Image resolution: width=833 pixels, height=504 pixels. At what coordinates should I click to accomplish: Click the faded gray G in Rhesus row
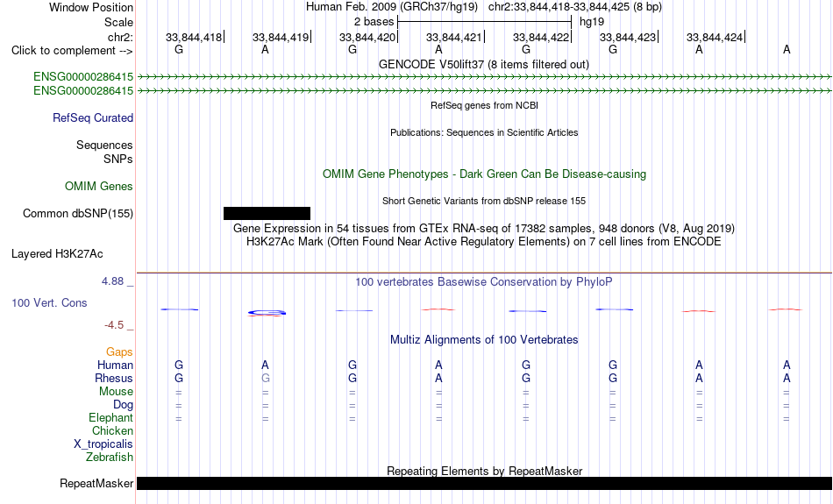coord(266,378)
